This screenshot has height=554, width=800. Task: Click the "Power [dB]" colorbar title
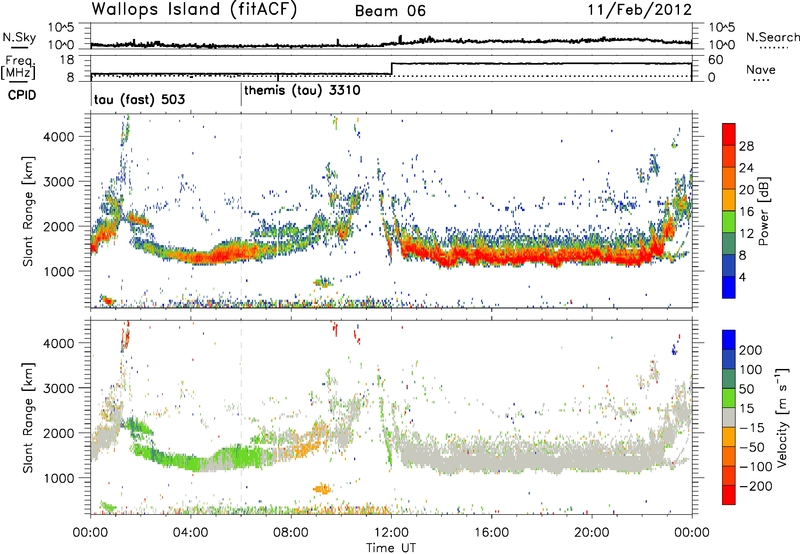[763, 211]
